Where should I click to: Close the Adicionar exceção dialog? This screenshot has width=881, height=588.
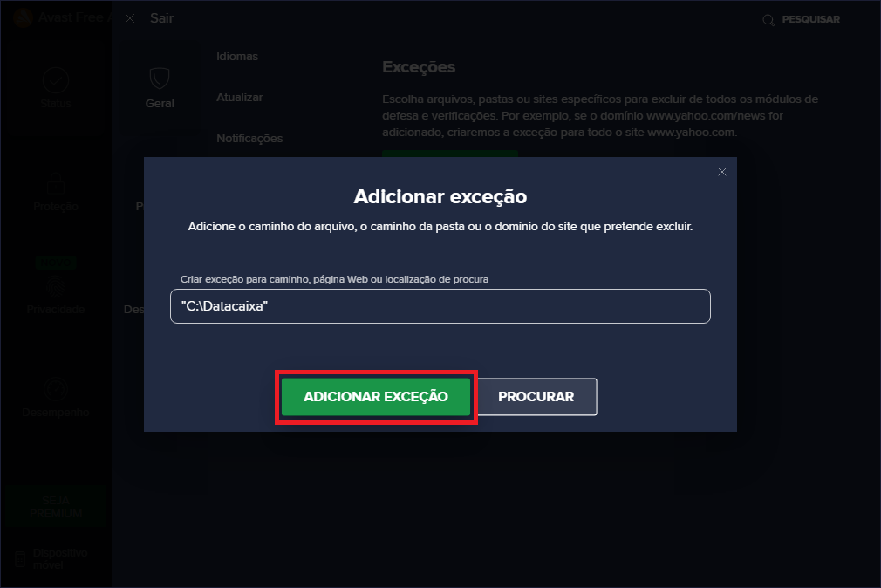[722, 172]
